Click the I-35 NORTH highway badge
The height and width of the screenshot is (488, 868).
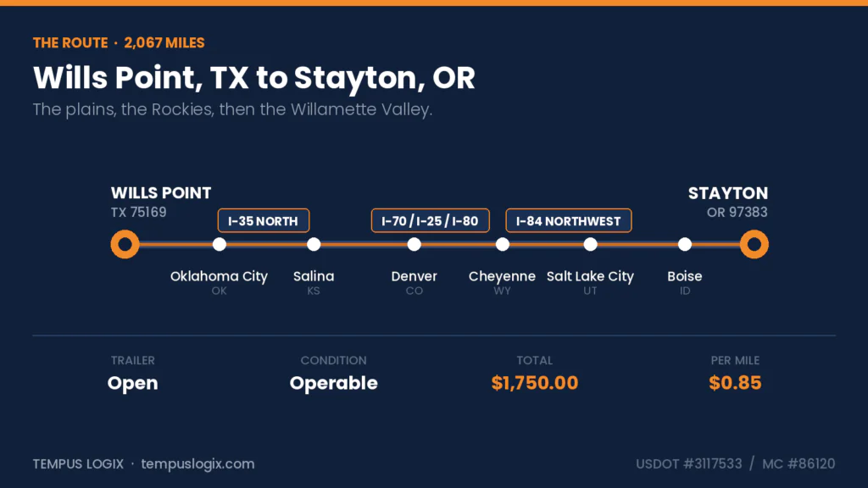tap(264, 221)
